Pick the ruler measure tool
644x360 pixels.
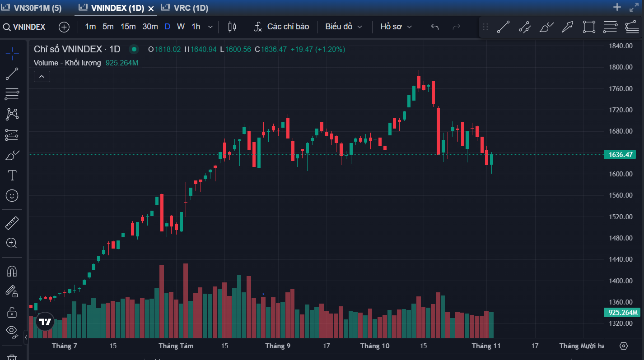coord(12,223)
